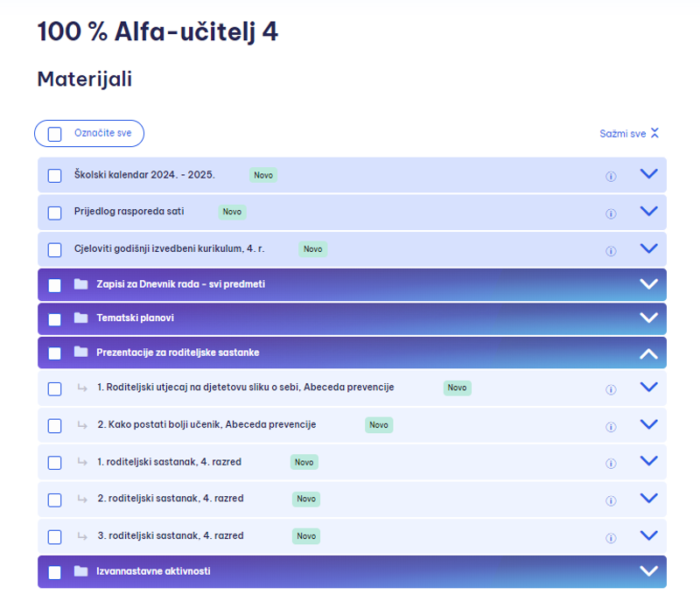Tick the Označite sve checkbox

[x=54, y=134]
